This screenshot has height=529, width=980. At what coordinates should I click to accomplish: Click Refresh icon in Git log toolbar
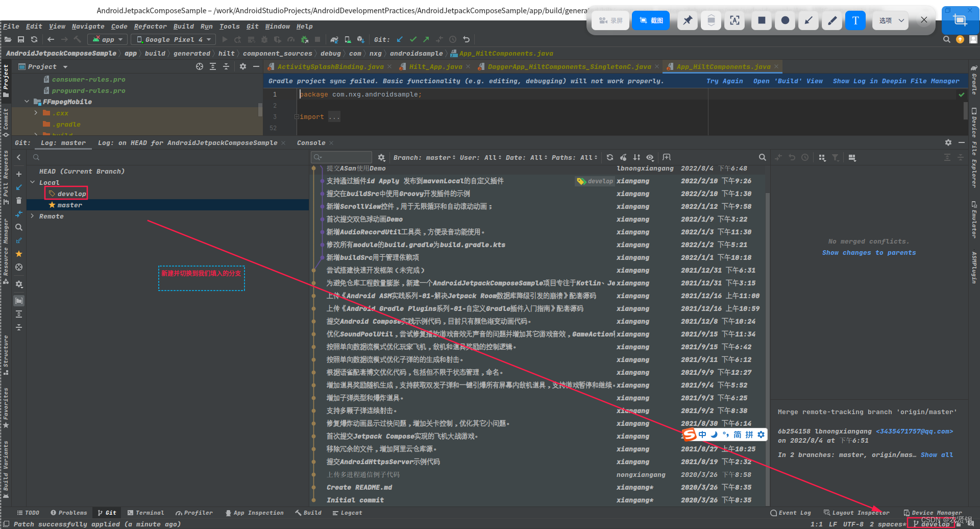[x=610, y=157]
